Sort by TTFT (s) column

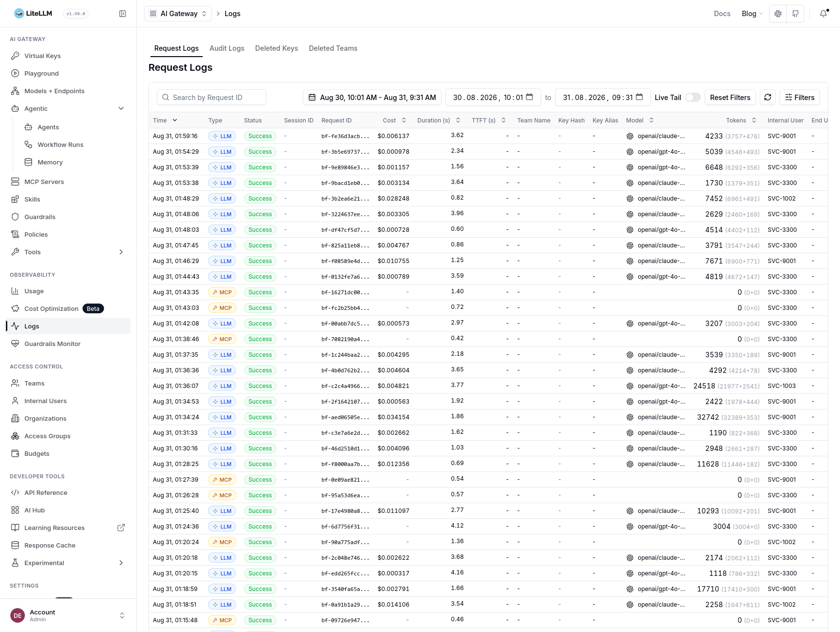[489, 121]
